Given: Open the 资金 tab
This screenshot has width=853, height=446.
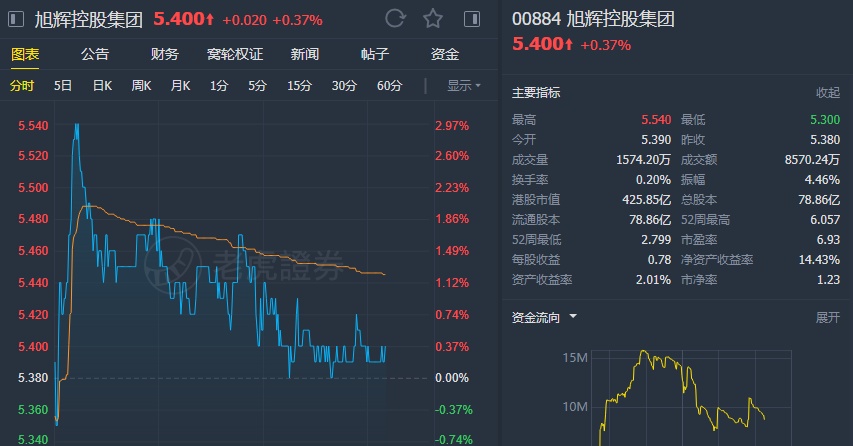Looking at the screenshot, I should click(445, 54).
